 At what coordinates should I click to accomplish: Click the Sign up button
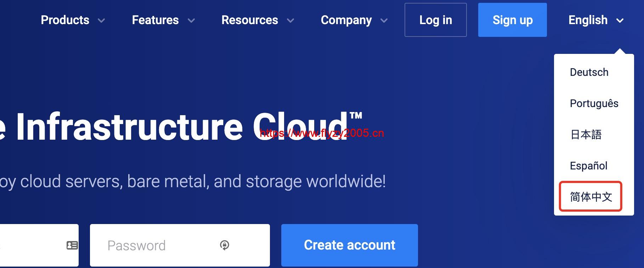pos(513,20)
